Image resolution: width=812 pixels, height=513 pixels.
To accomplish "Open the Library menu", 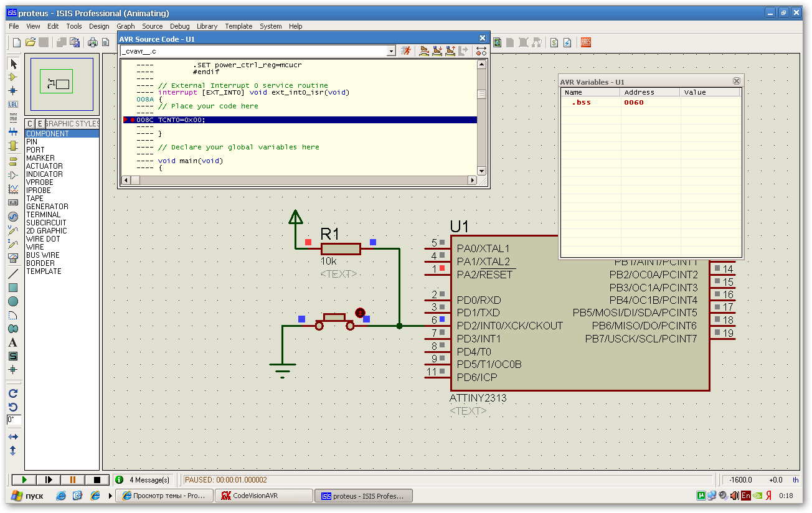I will [207, 26].
